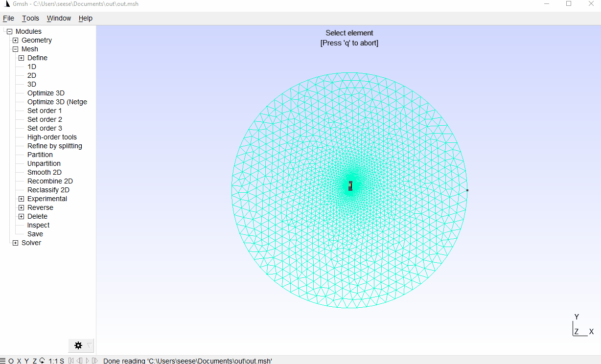Click Recombine 2D
This screenshot has height=364, width=601.
pos(50,181)
